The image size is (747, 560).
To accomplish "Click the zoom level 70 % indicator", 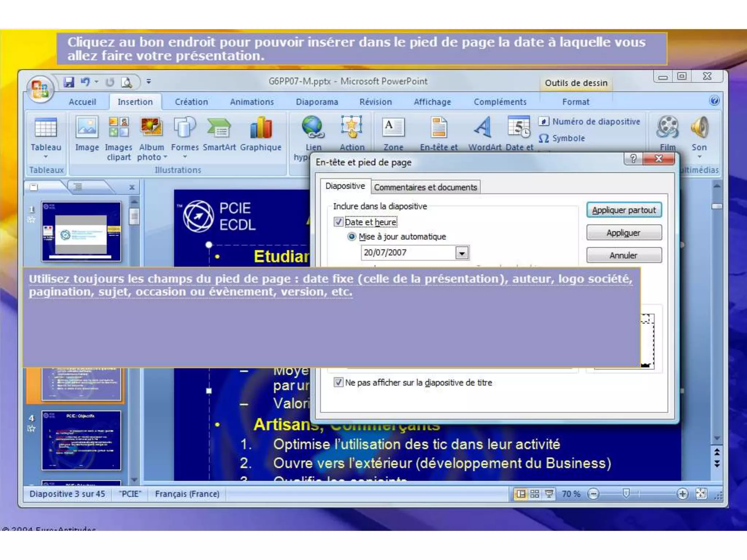I will pos(571,494).
